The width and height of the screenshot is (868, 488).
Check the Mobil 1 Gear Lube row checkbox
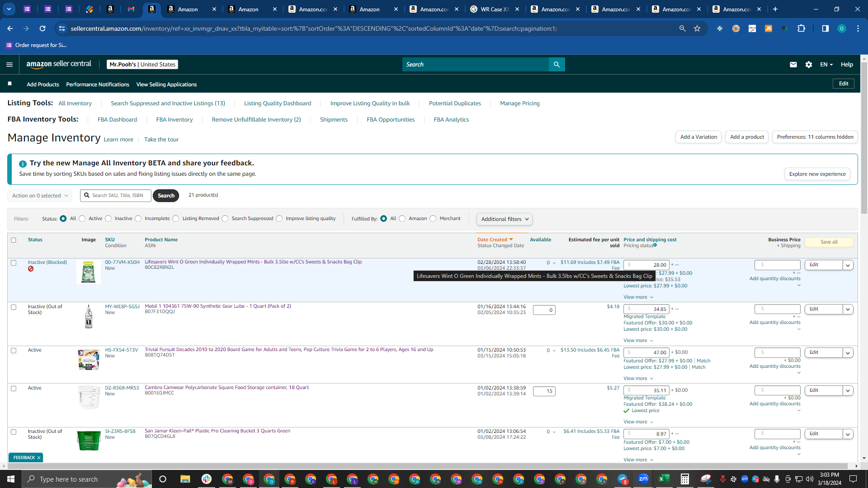click(14, 307)
